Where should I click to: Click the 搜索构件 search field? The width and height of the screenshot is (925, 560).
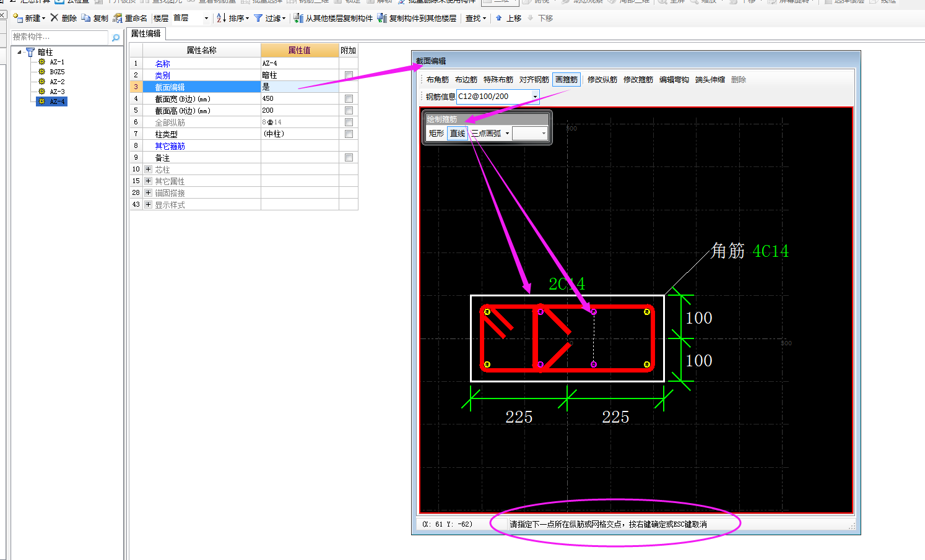60,37
